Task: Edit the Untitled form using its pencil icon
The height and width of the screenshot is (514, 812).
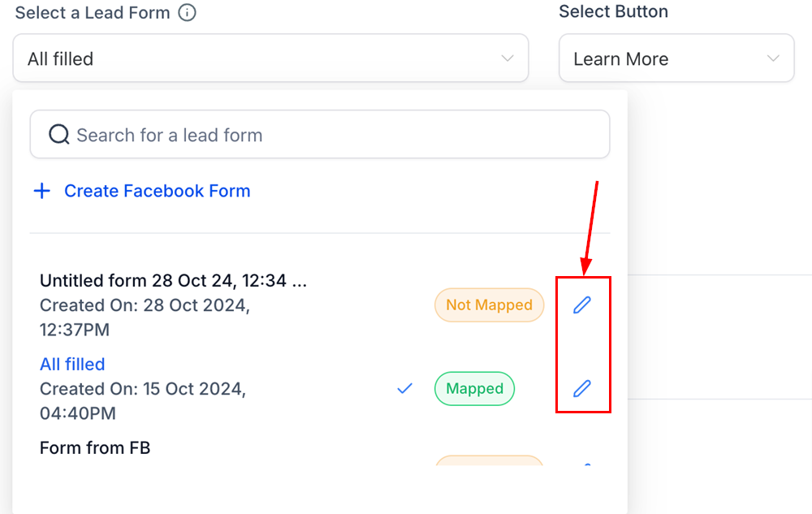Action: pos(582,305)
